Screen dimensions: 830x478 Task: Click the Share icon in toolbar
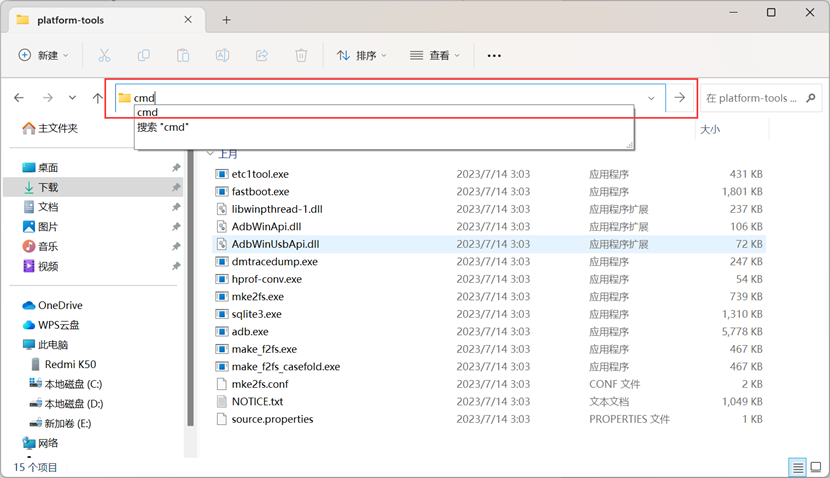[x=262, y=56]
